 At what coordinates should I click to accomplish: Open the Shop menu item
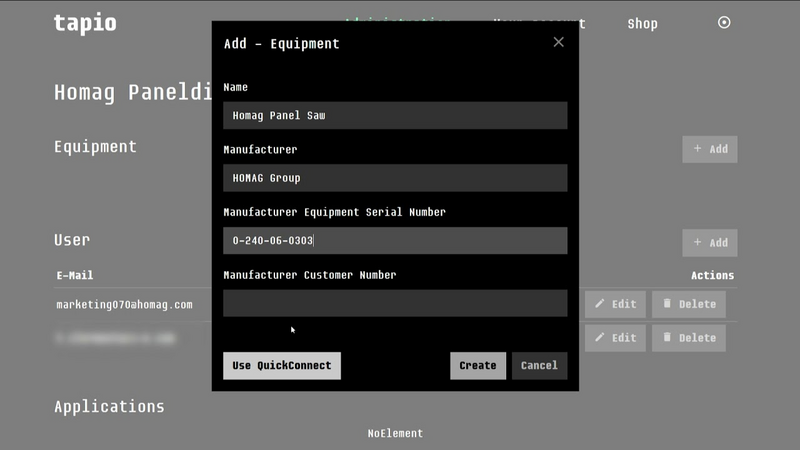[x=642, y=23]
